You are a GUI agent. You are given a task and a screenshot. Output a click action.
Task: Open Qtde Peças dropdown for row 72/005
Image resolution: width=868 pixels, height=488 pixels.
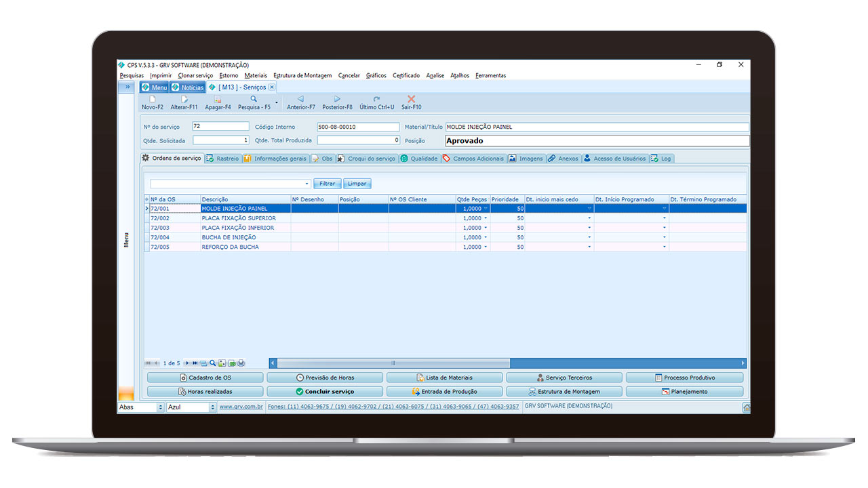point(486,247)
